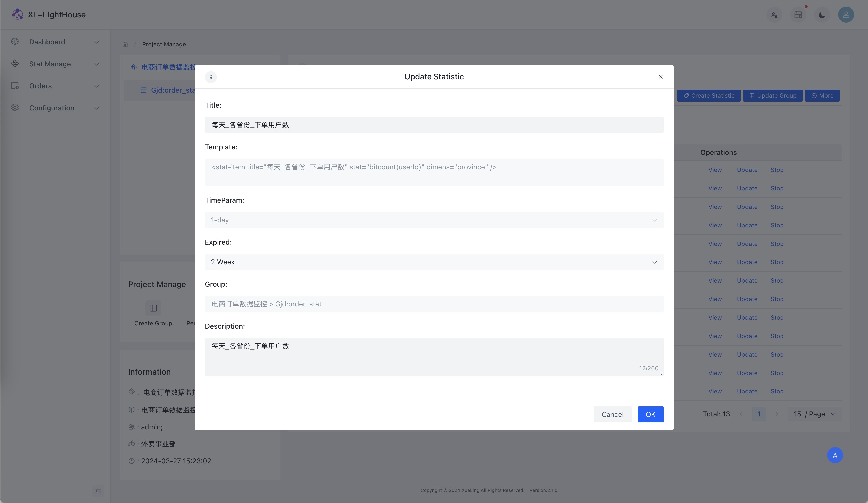
Task: Edit the Title input field
Action: 434,125
